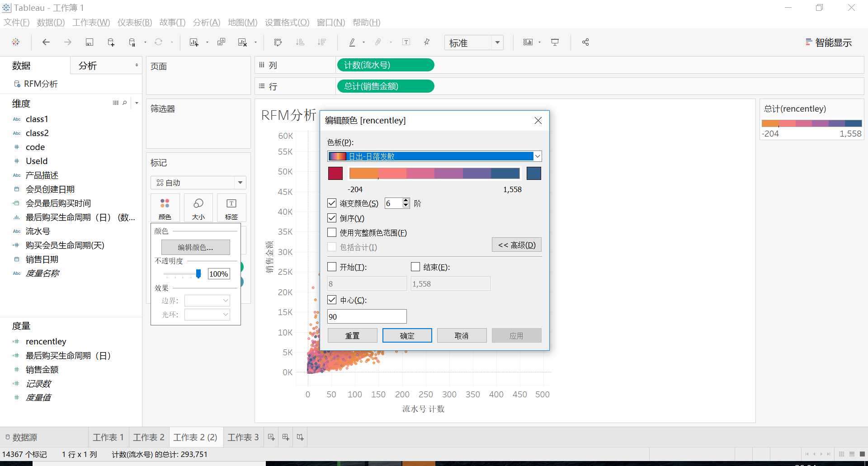Image resolution: width=868 pixels, height=466 pixels.
Task: Click the 取消 cancel button
Action: point(462,335)
